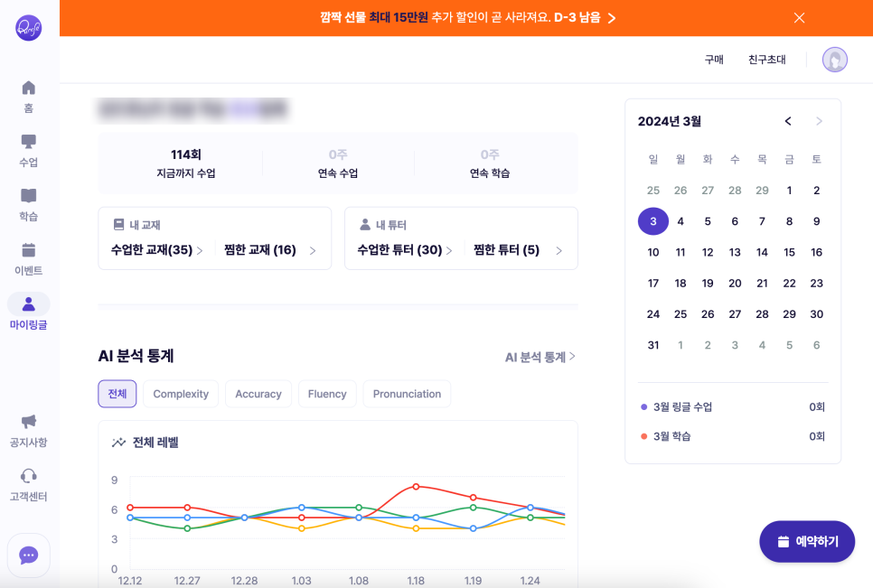Click 2024년 3월 calendar heading
Viewport: 873px width, 588px height.
coord(670,121)
